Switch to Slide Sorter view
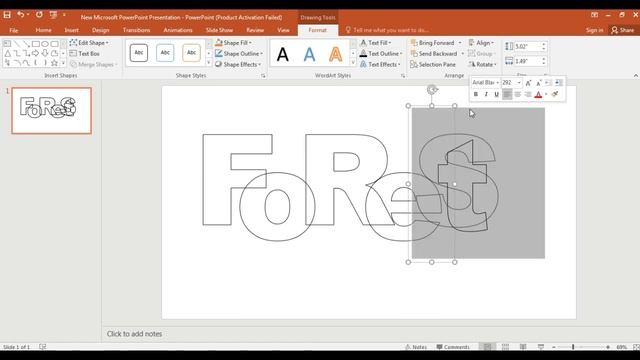The width and height of the screenshot is (640, 360). click(x=505, y=347)
